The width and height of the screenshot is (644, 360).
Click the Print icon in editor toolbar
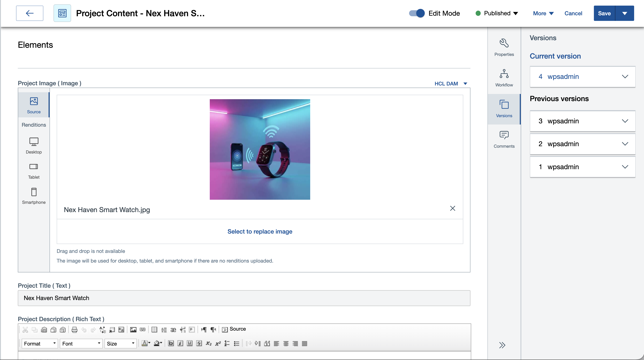click(x=75, y=329)
